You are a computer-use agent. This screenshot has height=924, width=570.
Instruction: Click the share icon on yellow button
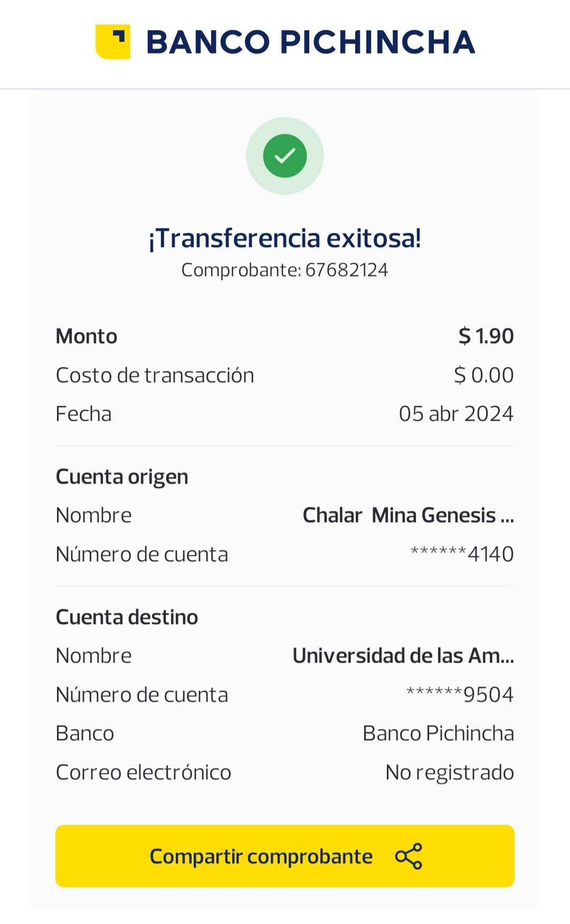tap(408, 856)
